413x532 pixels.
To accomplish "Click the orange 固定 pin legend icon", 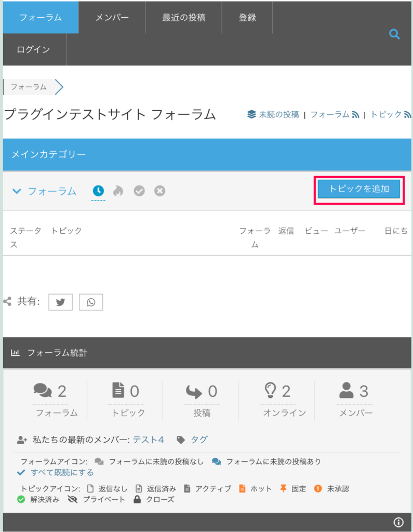I will pyautogui.click(x=283, y=488).
